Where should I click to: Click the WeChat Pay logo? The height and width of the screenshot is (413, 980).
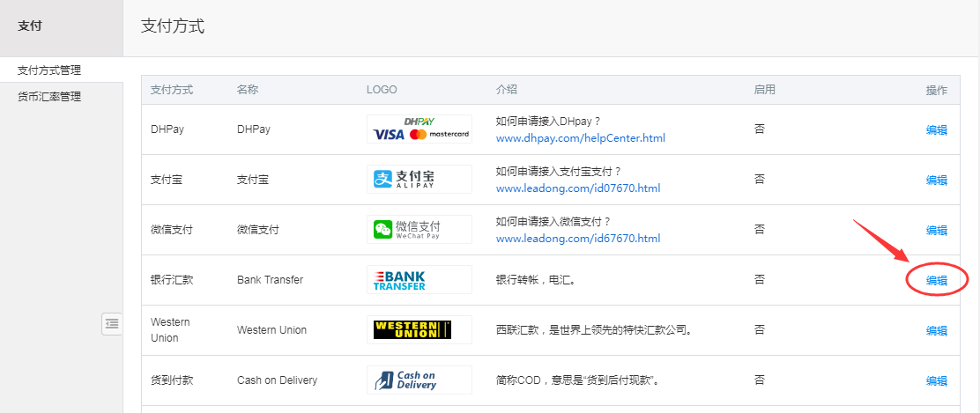419,230
